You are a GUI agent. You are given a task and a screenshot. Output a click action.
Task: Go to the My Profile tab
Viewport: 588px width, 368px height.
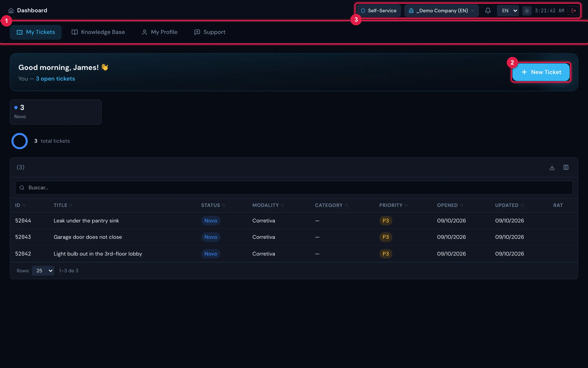coord(160,32)
